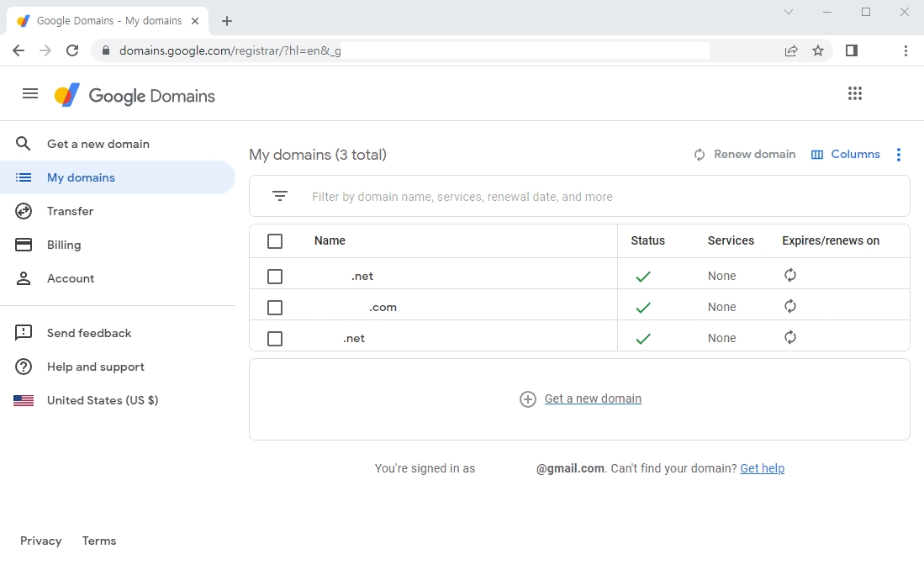The width and height of the screenshot is (924, 570).
Task: Click the plus circle icon beside Get a new domain
Action: (x=527, y=399)
